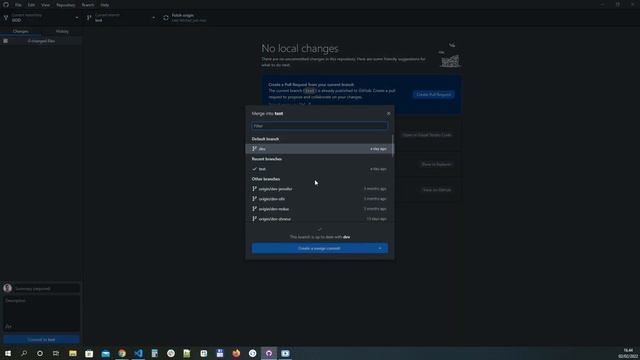Close the Merge into test dialog

388,113
